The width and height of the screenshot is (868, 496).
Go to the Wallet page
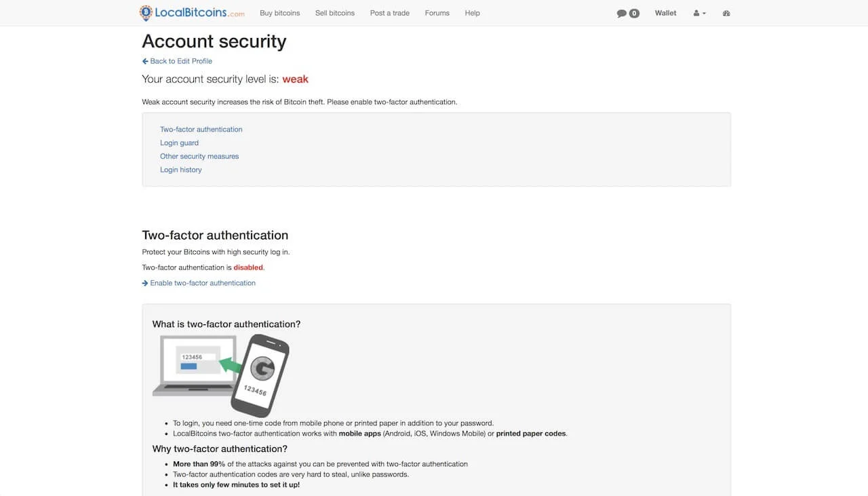coord(665,13)
